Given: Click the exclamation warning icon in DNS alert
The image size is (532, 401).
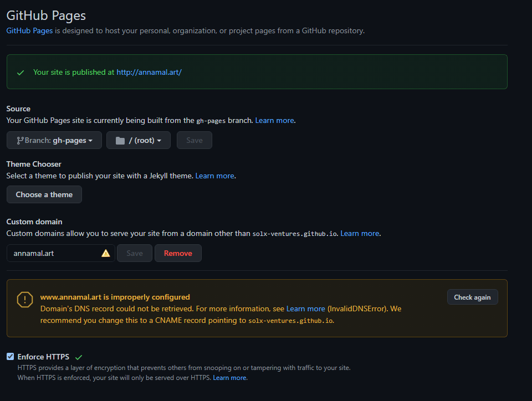Looking at the screenshot, I should pos(25,300).
